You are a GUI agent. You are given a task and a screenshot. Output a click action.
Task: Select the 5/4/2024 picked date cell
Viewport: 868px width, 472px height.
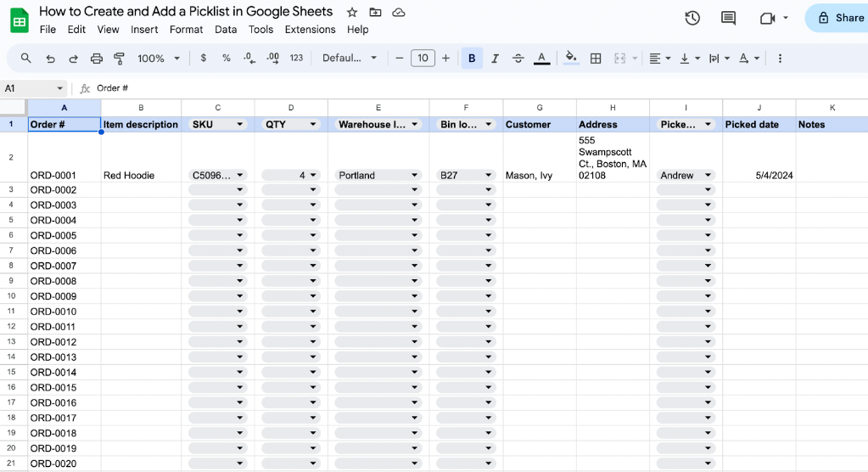pos(759,157)
